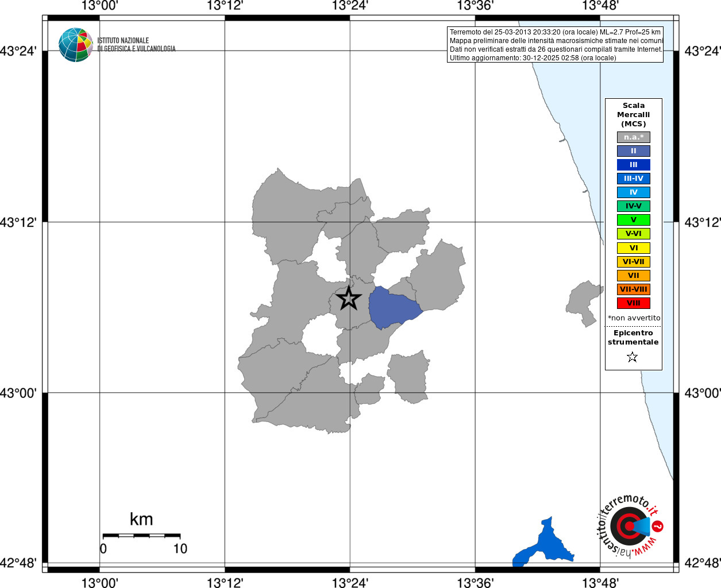This screenshot has height=588, width=721.
Task: Select the III intensity legend swatch
Action: pyautogui.click(x=634, y=165)
